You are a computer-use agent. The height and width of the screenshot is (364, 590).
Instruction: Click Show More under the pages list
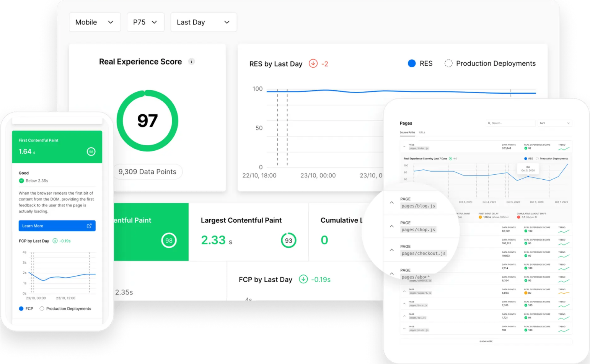pyautogui.click(x=486, y=341)
